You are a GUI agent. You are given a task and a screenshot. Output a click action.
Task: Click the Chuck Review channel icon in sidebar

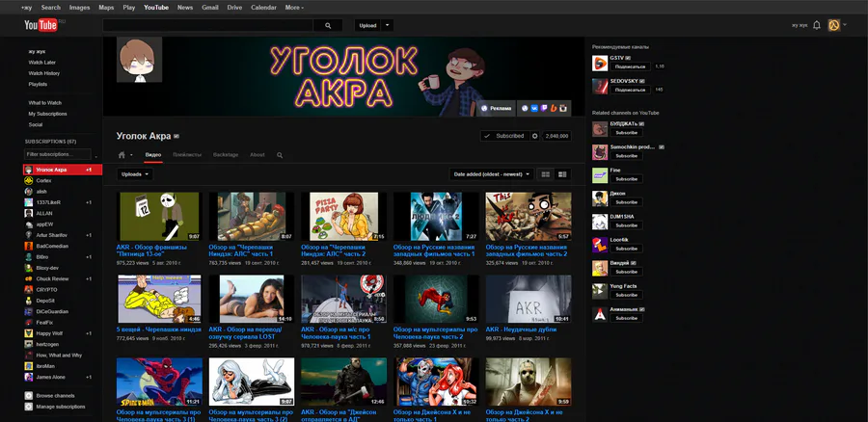(x=28, y=278)
